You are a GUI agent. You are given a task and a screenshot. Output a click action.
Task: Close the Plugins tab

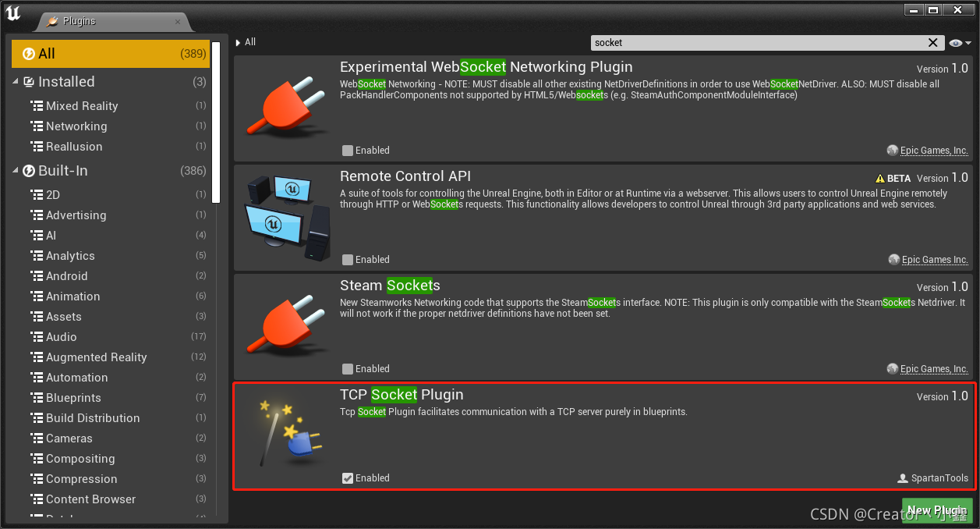click(x=177, y=22)
